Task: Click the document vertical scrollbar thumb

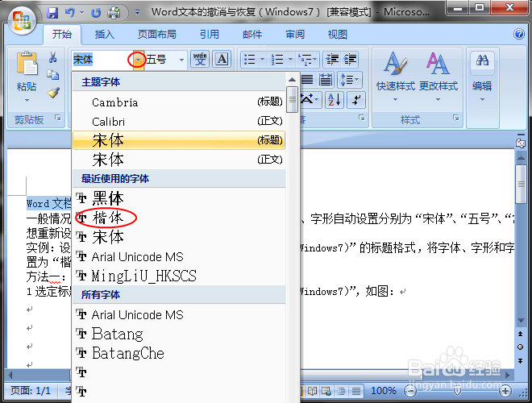Action: pos(521,185)
